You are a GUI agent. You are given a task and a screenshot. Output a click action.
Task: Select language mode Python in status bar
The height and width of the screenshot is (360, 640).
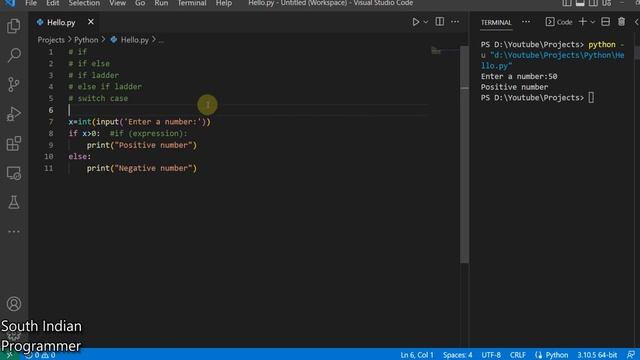(557, 355)
